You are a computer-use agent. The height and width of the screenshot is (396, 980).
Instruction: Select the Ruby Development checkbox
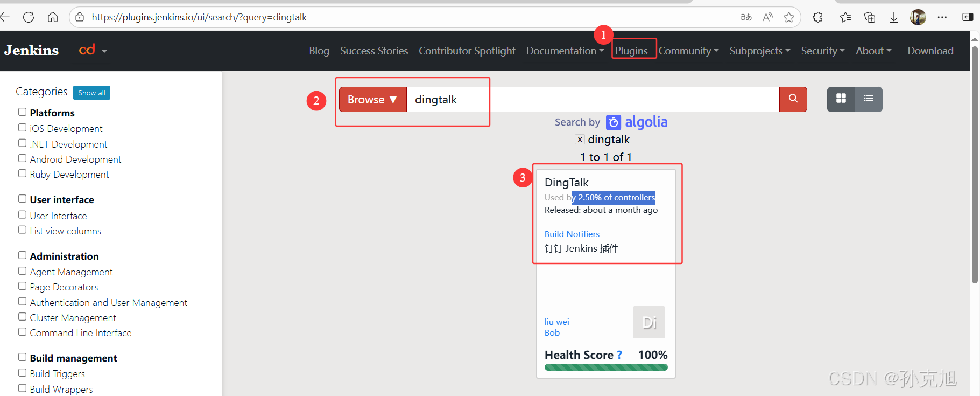tap(22, 173)
